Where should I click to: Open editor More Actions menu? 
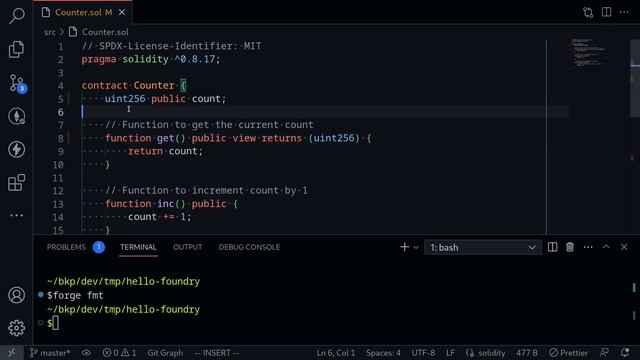tap(624, 12)
